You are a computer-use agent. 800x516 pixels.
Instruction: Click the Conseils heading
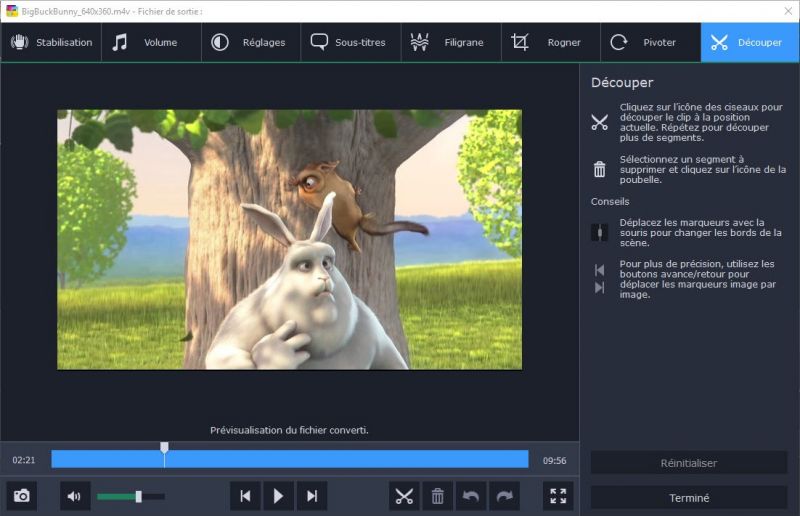[x=610, y=202]
